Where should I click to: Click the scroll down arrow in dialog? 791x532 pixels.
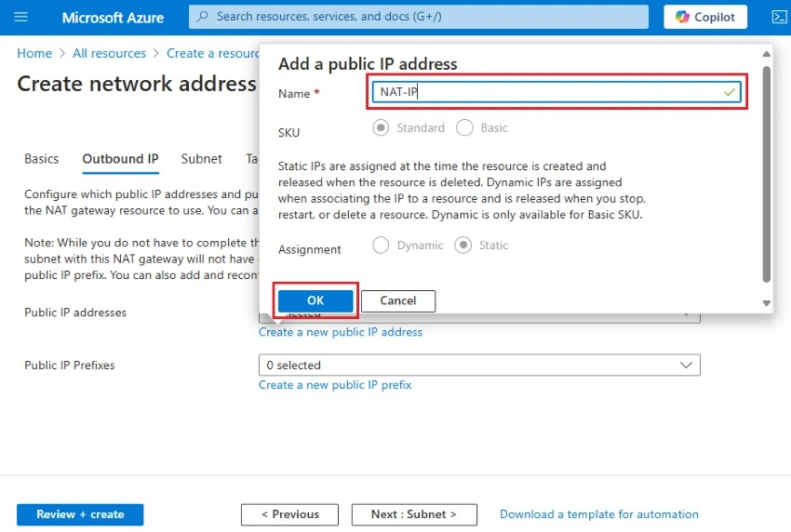click(x=766, y=303)
